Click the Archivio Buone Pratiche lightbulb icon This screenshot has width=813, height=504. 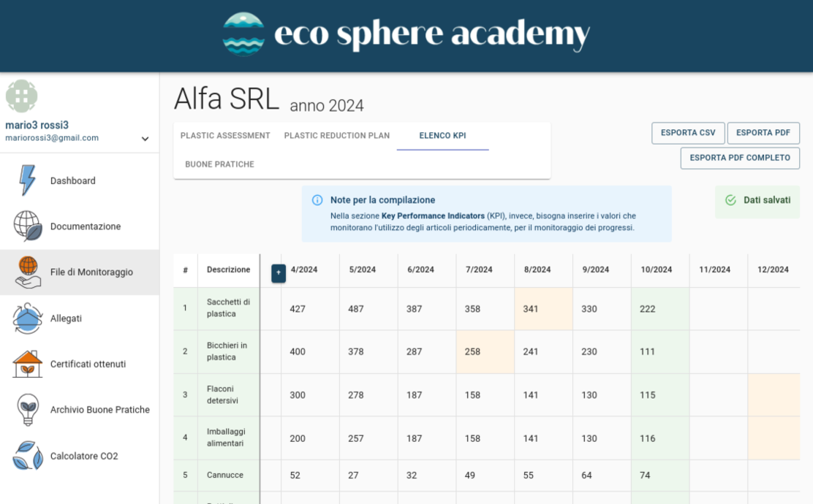pos(28,410)
